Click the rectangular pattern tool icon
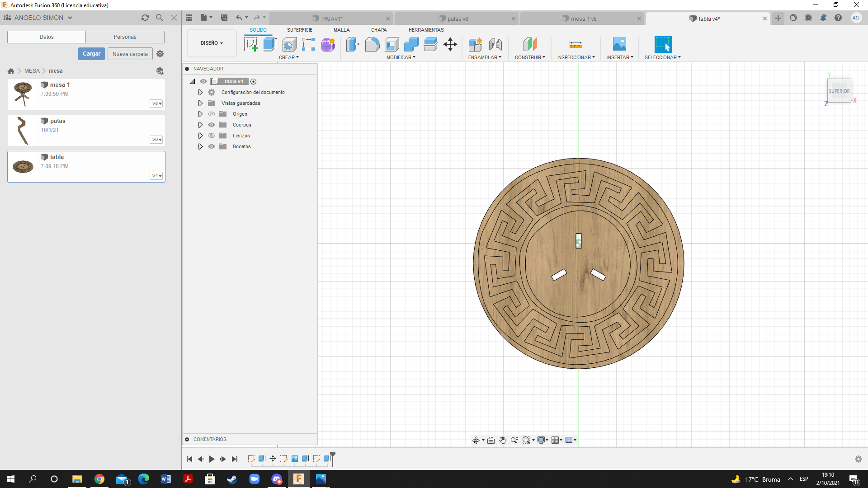 tap(309, 44)
